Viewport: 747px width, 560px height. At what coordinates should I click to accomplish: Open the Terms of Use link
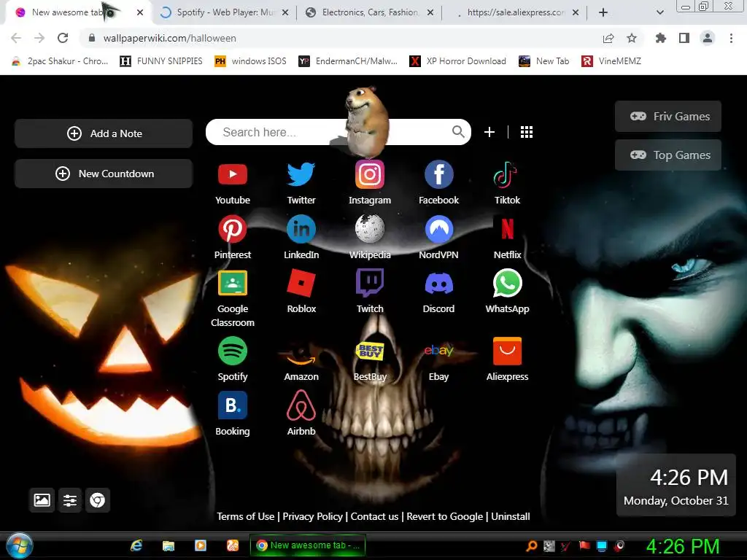pos(245,516)
